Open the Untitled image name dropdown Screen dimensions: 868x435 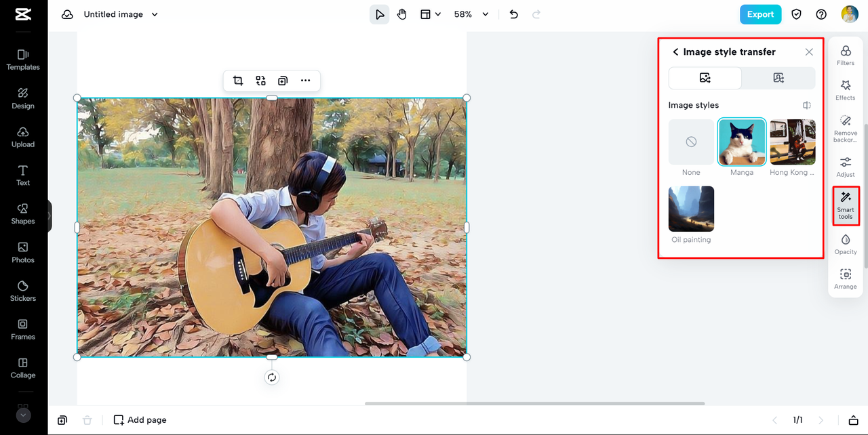121,14
